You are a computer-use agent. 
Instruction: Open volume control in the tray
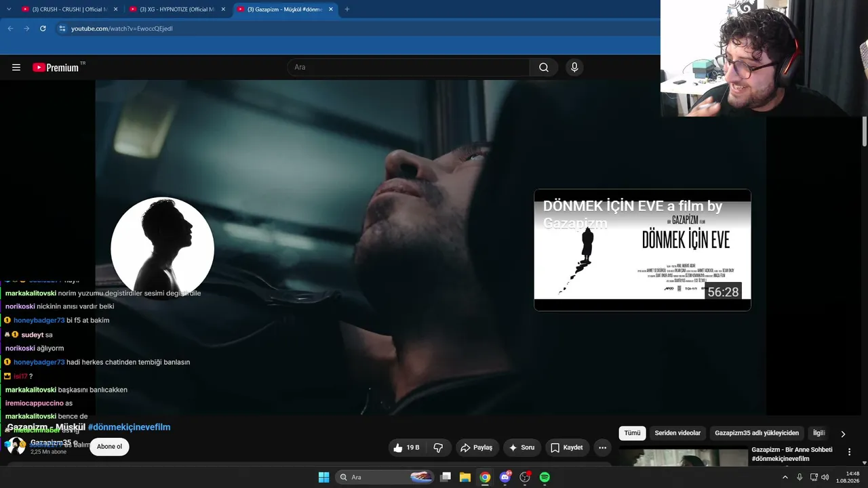point(825,477)
